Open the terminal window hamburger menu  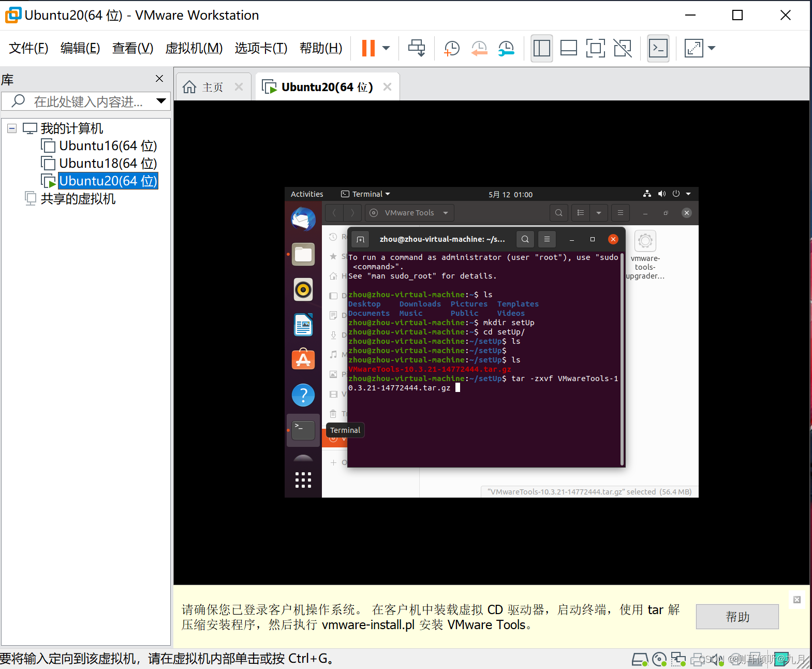point(547,239)
